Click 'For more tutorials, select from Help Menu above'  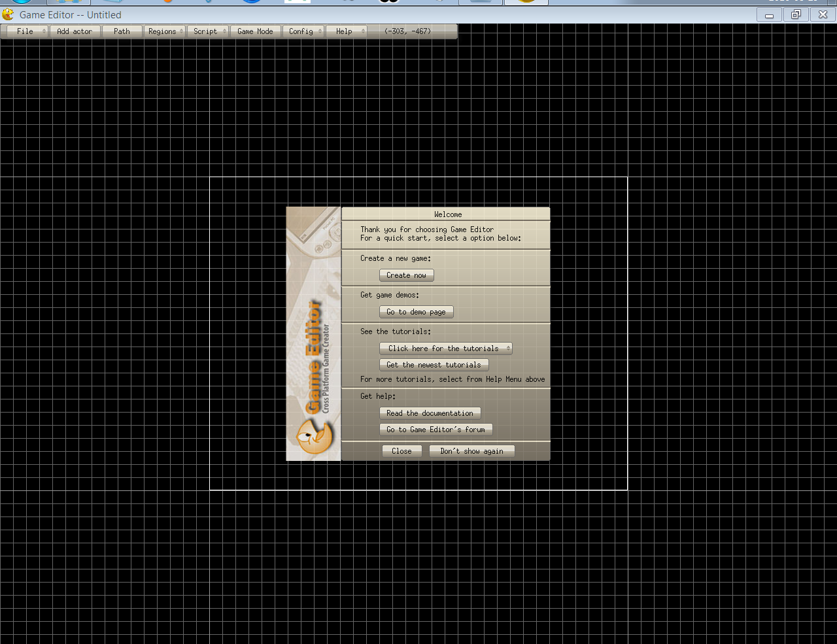[x=453, y=379]
